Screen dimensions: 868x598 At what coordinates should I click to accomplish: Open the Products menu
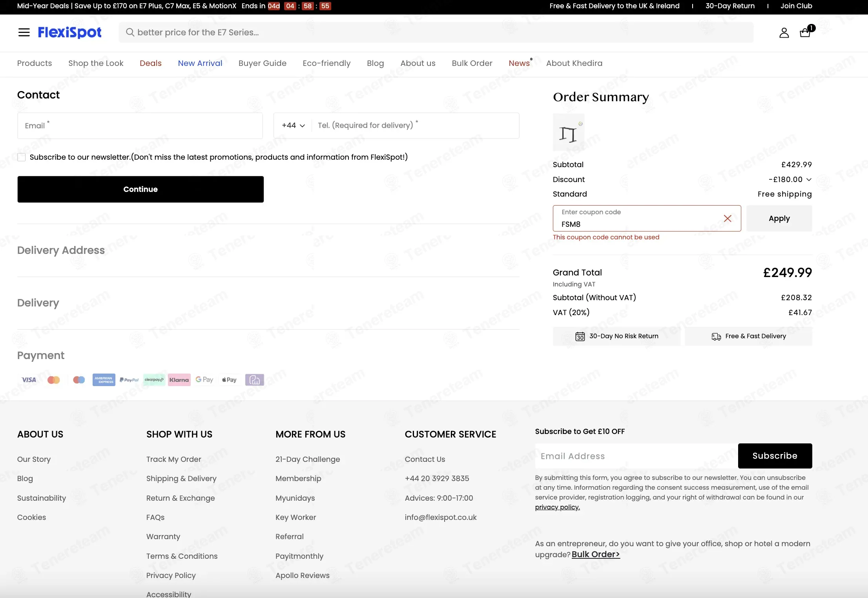(35, 63)
